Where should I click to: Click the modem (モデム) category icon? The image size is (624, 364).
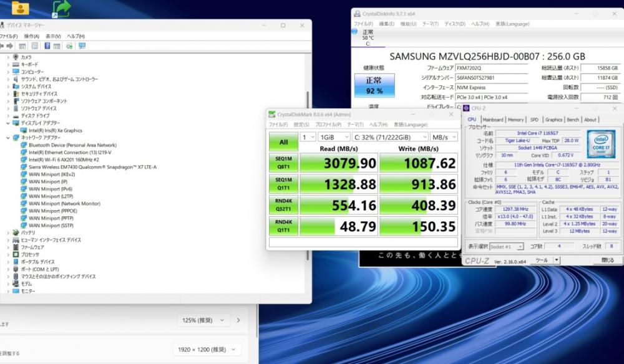click(16, 284)
